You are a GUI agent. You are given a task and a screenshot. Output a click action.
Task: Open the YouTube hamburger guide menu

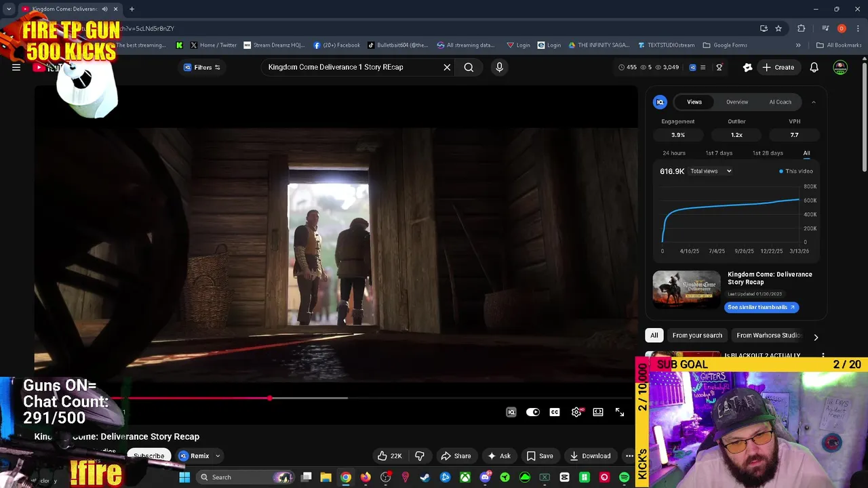point(16,67)
